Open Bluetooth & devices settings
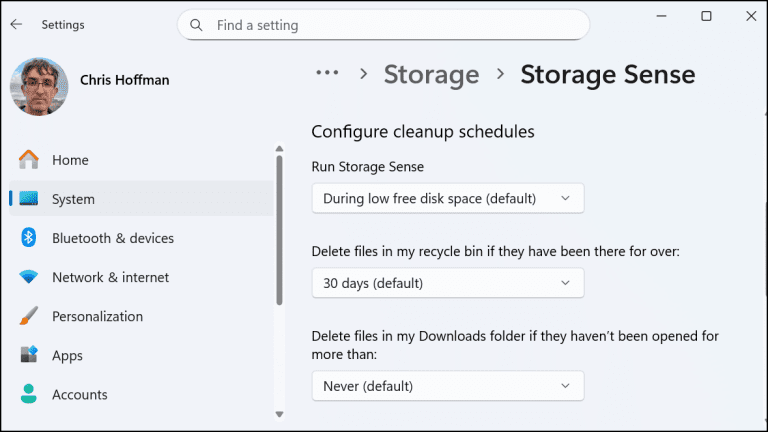This screenshot has width=768, height=432. pyautogui.click(x=113, y=238)
